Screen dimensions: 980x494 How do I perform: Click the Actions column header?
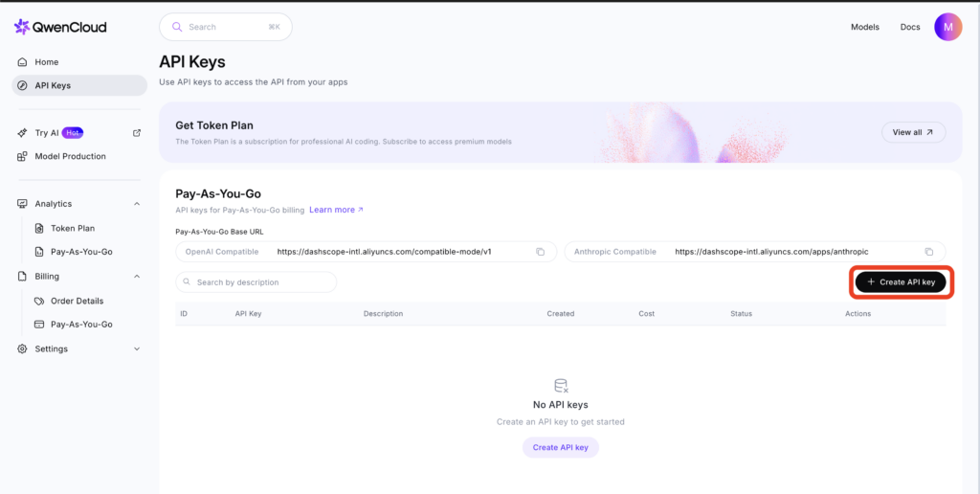click(x=858, y=313)
